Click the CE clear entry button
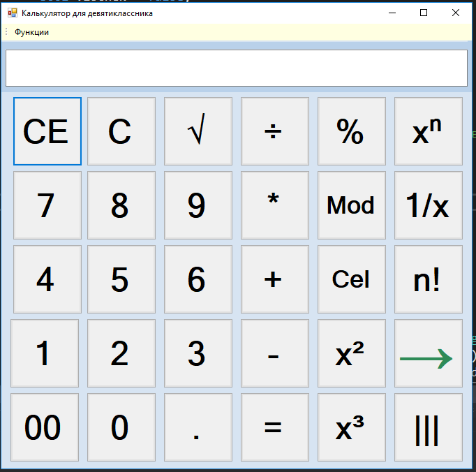 click(x=47, y=131)
